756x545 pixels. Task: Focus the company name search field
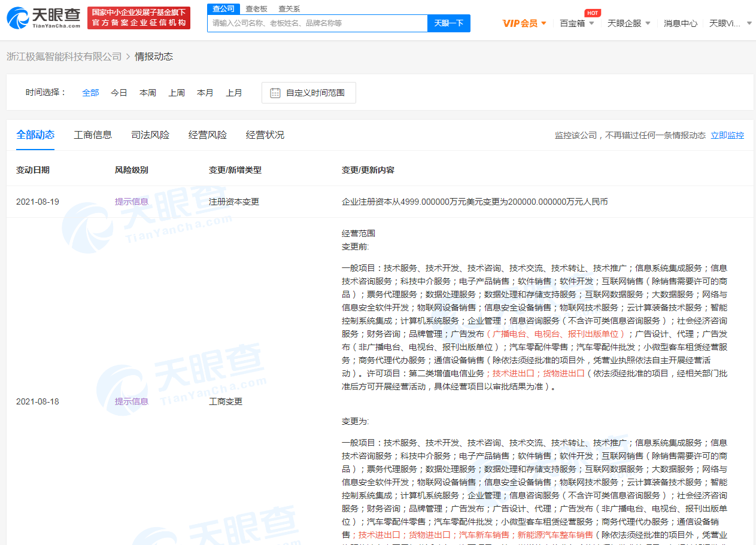(317, 23)
